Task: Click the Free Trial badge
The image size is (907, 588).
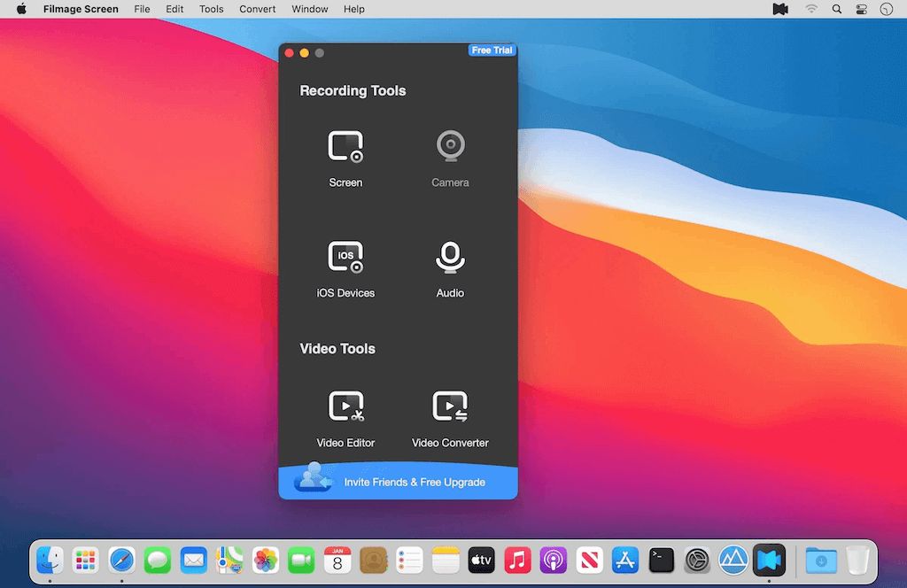Action: point(492,50)
